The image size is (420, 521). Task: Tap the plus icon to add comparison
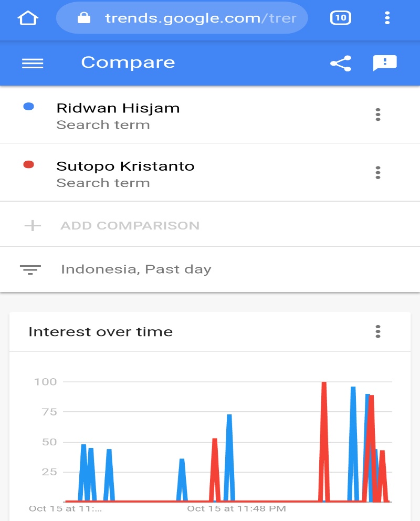[33, 226]
